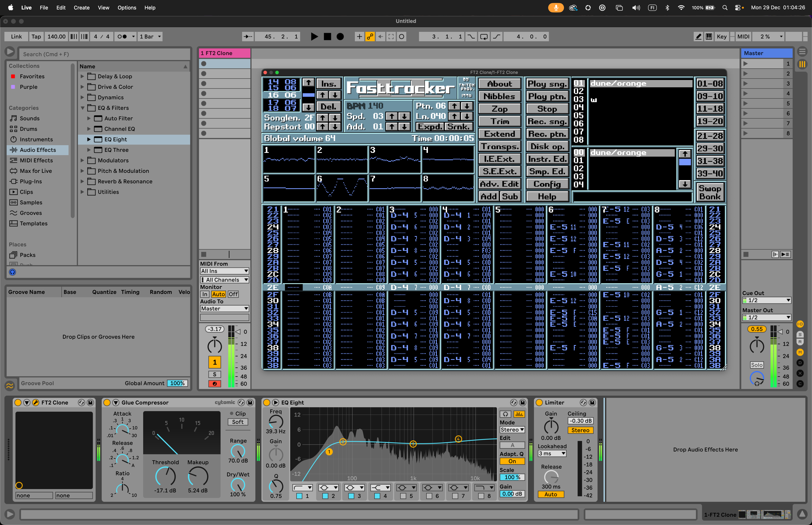This screenshot has width=812, height=525.
Task: Toggle Automation Arm link icon
Action: (x=370, y=37)
